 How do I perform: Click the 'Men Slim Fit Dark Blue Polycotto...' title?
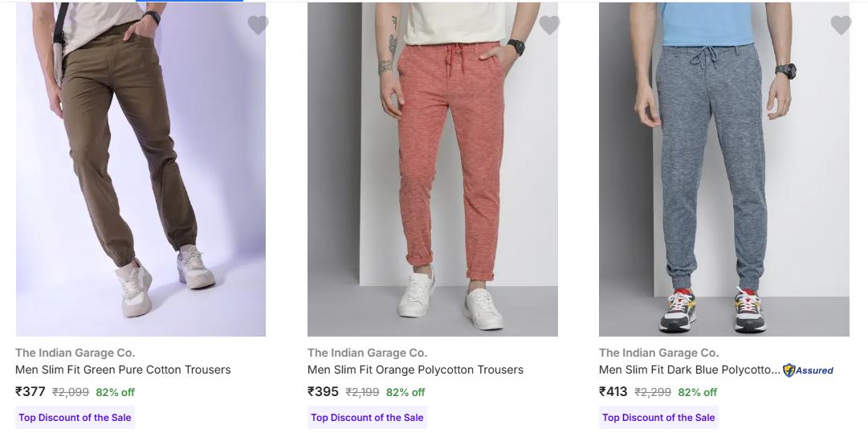coord(689,370)
